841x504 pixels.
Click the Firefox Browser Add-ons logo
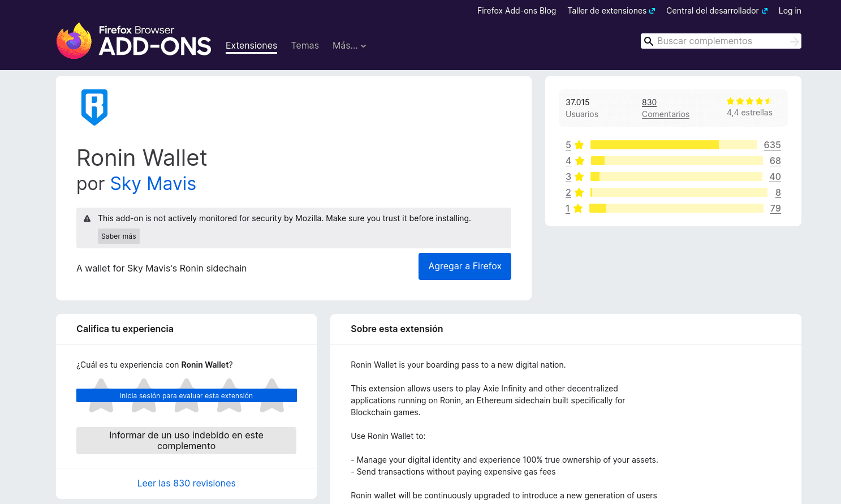[134, 41]
